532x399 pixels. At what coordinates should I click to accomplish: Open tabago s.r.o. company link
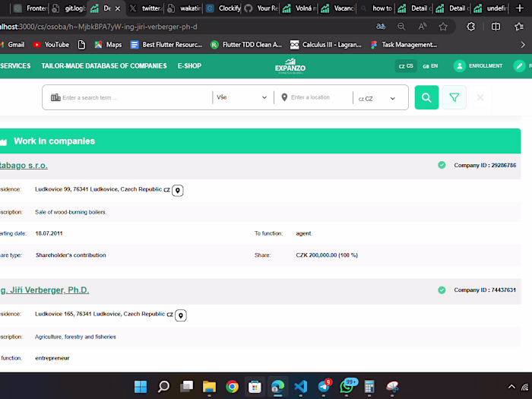pyautogui.click(x=24, y=166)
